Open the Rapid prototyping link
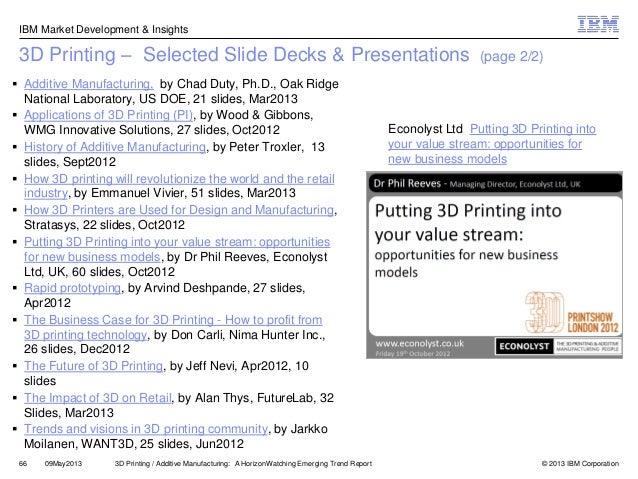 coord(72,288)
